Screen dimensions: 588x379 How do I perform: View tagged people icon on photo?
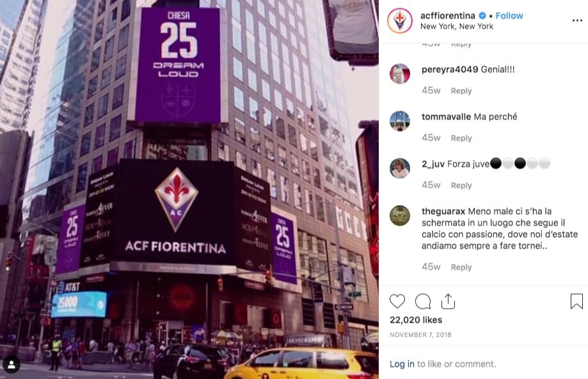click(x=12, y=365)
